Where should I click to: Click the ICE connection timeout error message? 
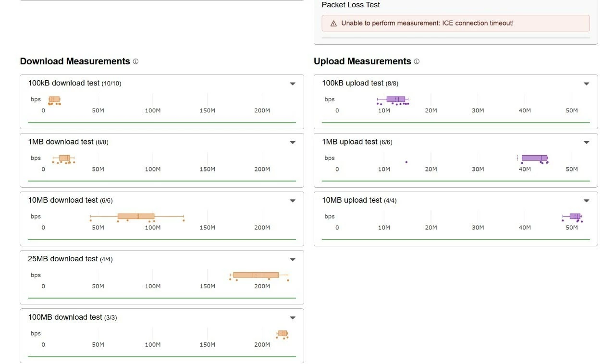pos(427,23)
